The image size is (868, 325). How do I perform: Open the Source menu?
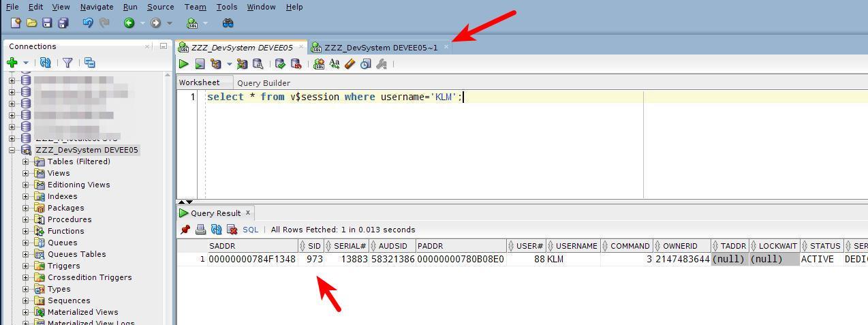point(160,7)
